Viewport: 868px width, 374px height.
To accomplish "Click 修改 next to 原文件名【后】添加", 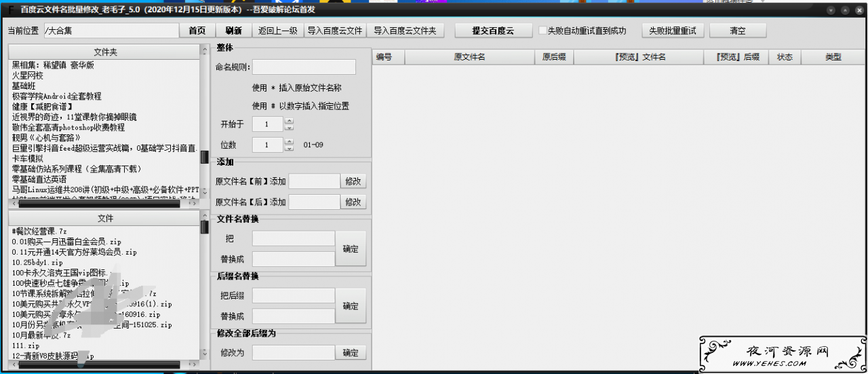I will (353, 202).
